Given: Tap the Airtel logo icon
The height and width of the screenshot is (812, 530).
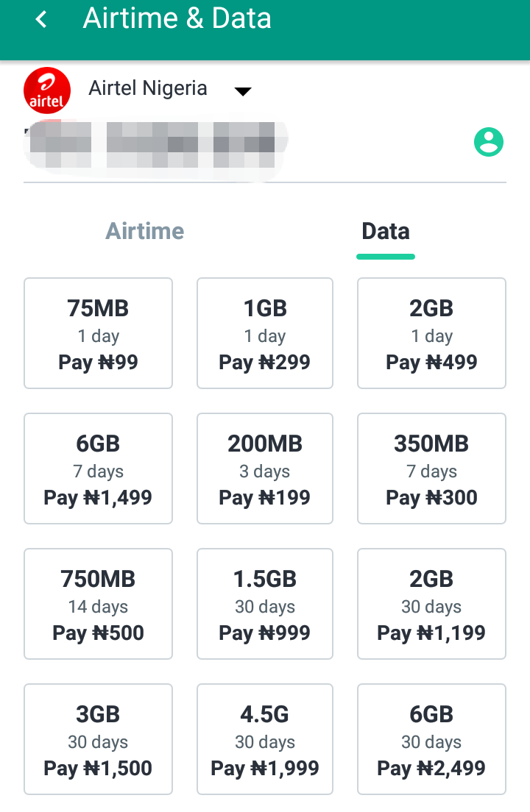Looking at the screenshot, I should (x=47, y=91).
